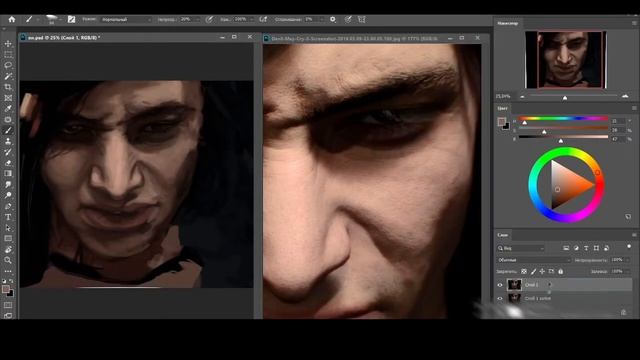
Task: Select the Move tool
Action: [x=8, y=44]
